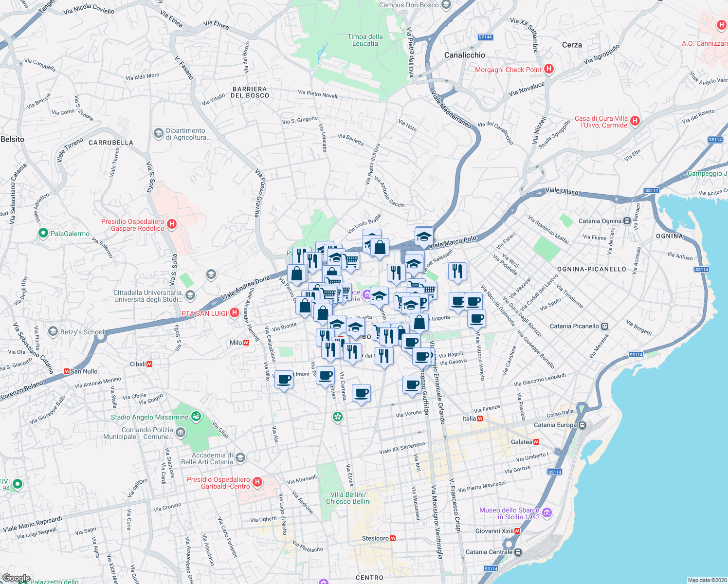Click the shopping bag marker left of Via Imperia

(419, 322)
